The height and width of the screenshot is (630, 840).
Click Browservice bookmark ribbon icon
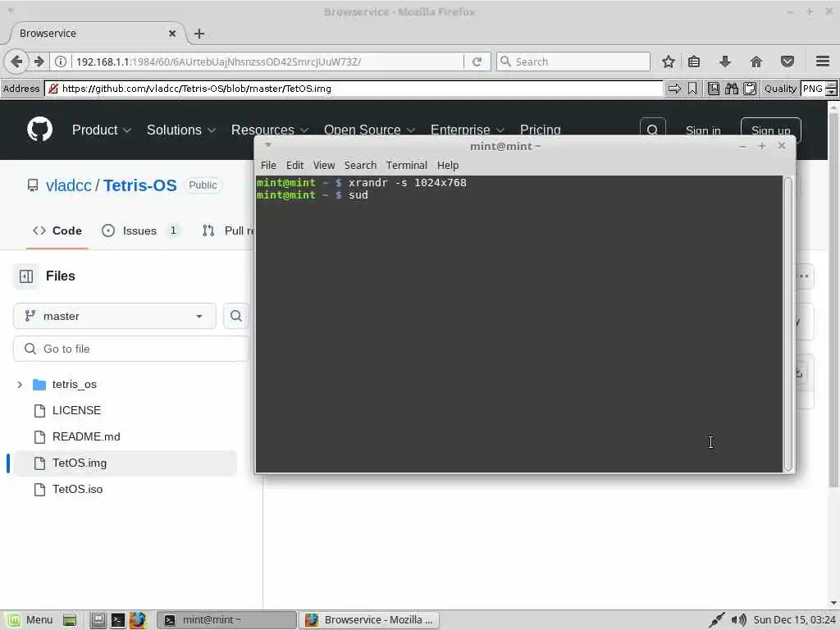[x=692, y=89]
